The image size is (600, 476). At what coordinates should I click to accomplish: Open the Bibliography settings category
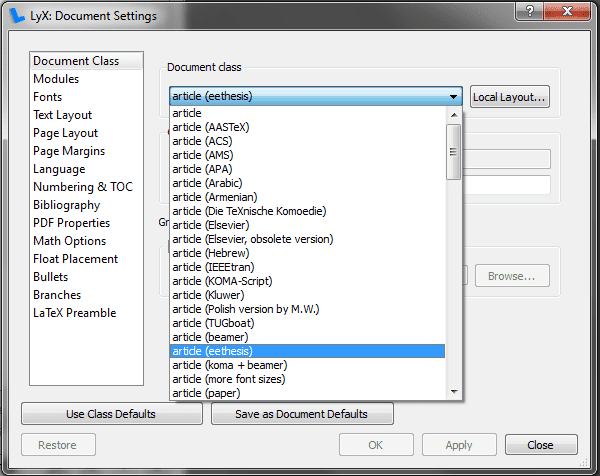(66, 205)
